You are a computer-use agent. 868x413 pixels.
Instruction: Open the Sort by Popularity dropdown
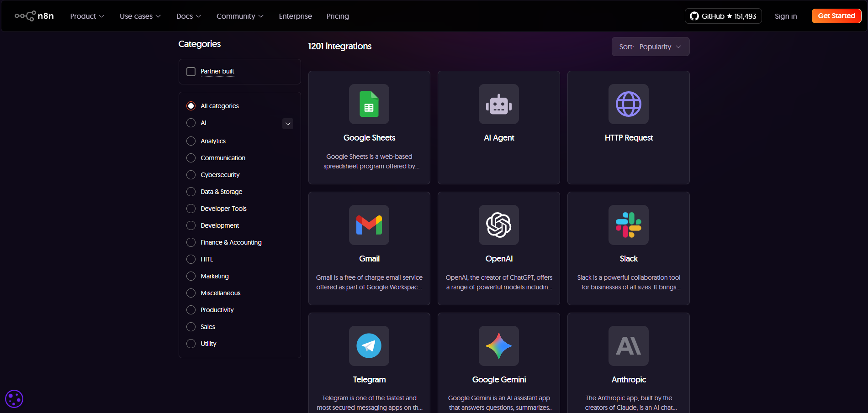tap(650, 47)
